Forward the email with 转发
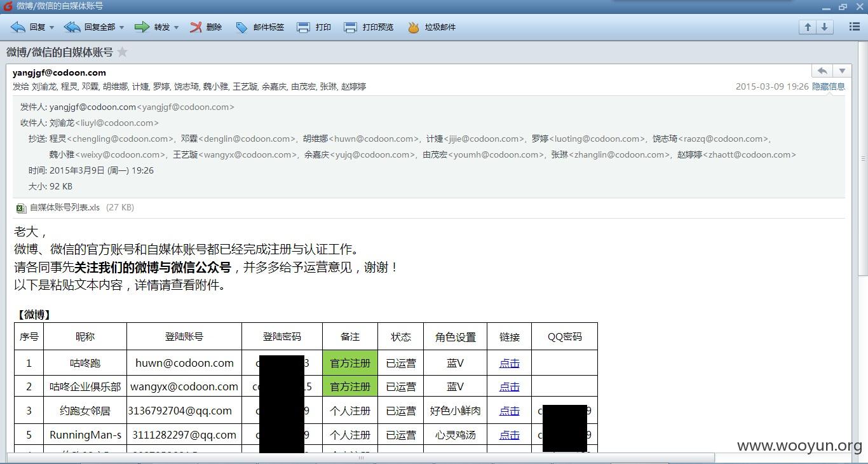Viewport: 868px width, 464px height. tap(153, 27)
